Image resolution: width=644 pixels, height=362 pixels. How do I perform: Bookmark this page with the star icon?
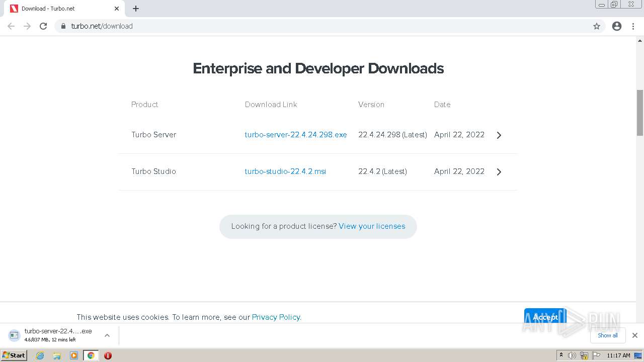(597, 26)
